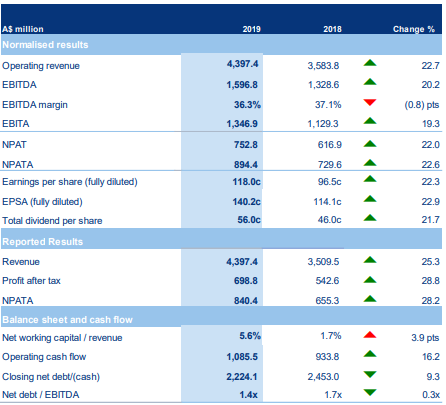
Task: Click the red up arrow for Net working capital
Action: tap(370, 335)
